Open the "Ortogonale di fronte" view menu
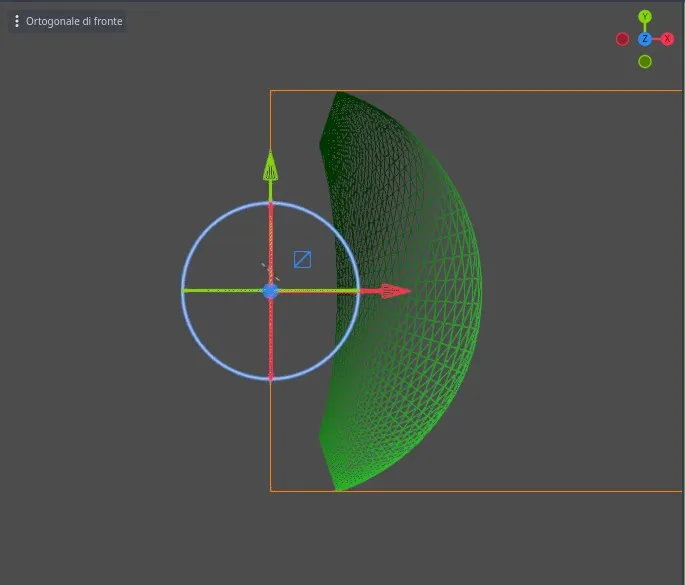The height and width of the screenshot is (585, 685). (x=73, y=21)
